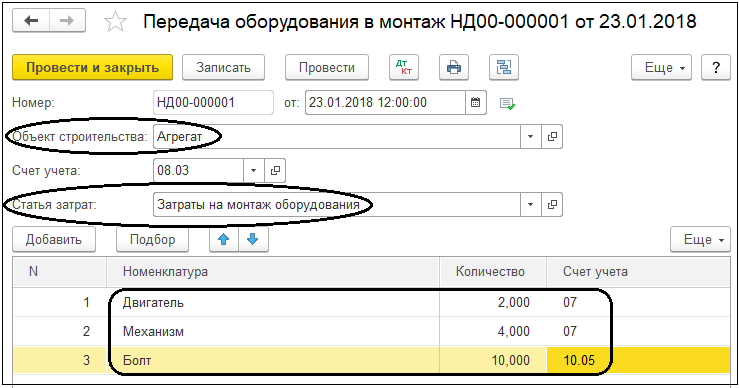Expand the Статья затрат dropdown
The width and height of the screenshot is (739, 388).
[531, 205]
